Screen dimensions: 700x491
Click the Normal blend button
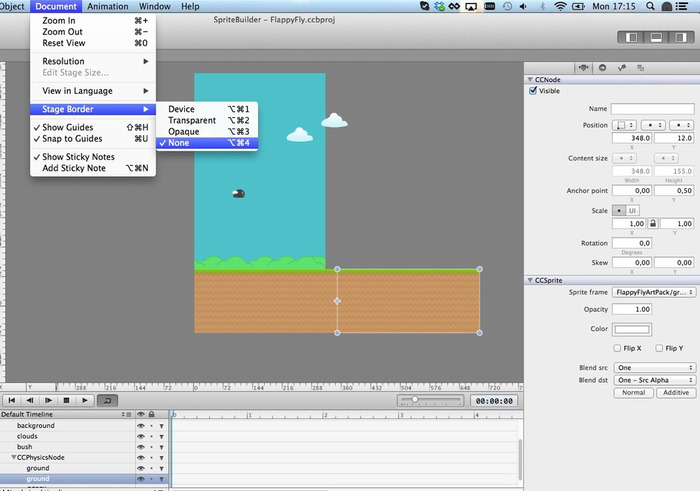633,393
